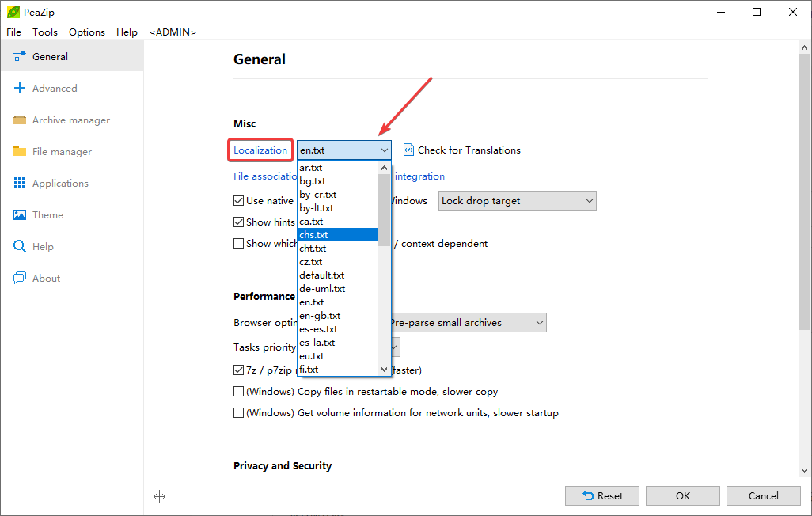Enable Copy files in restartable mode checkbox

pos(239,392)
